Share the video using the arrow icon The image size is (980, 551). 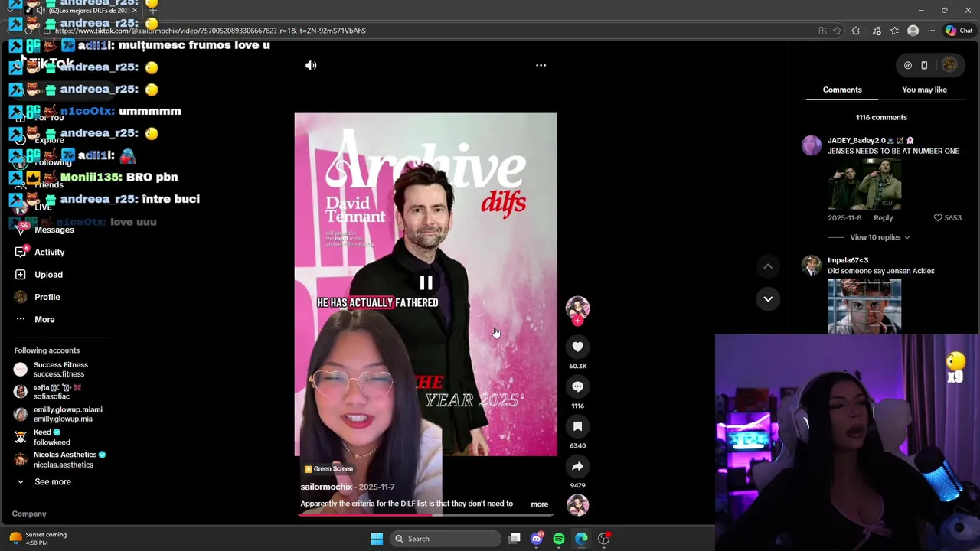tap(577, 466)
